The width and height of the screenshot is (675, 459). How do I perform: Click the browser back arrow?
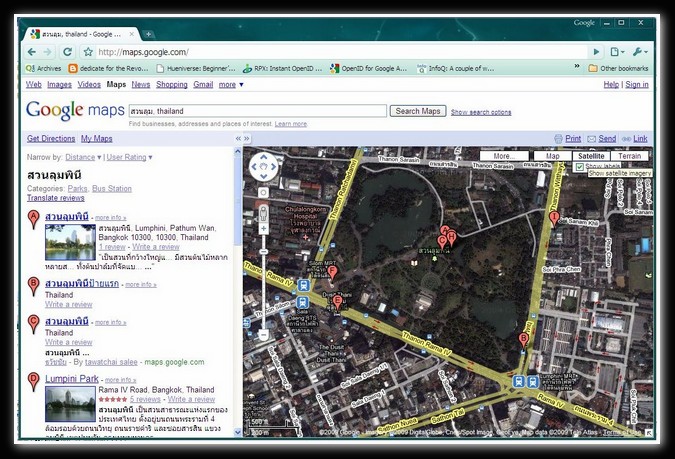[x=32, y=52]
